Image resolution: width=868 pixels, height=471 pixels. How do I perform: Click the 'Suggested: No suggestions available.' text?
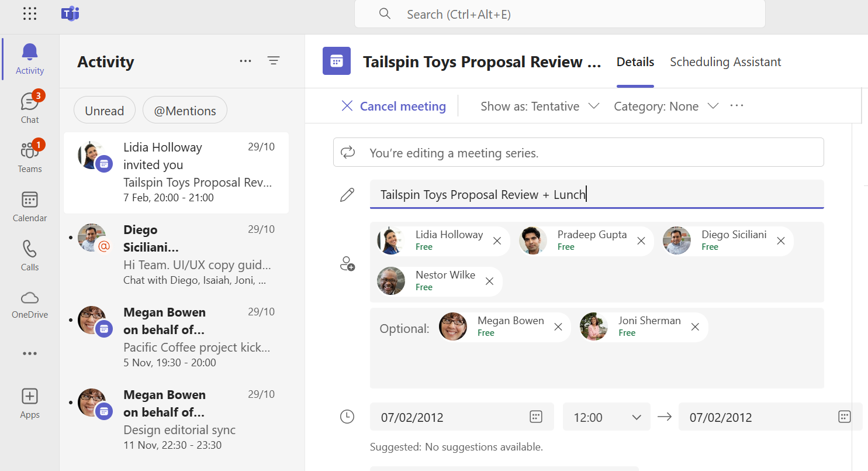point(457,447)
